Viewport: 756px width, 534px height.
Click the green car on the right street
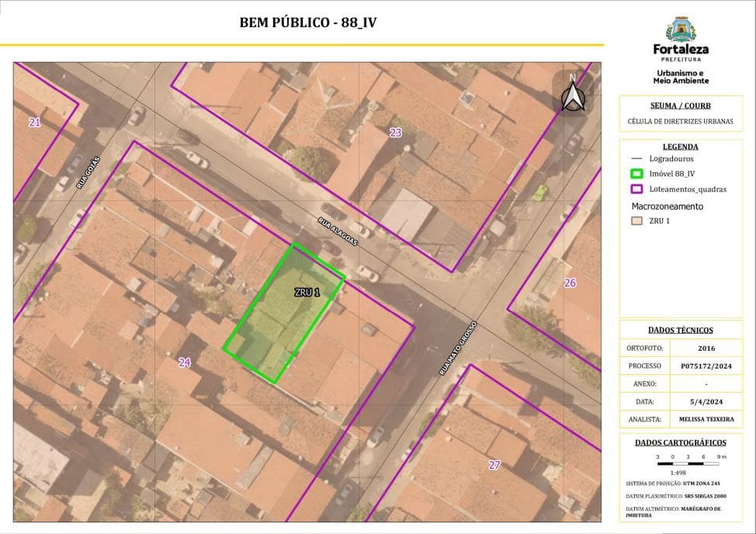[540, 193]
